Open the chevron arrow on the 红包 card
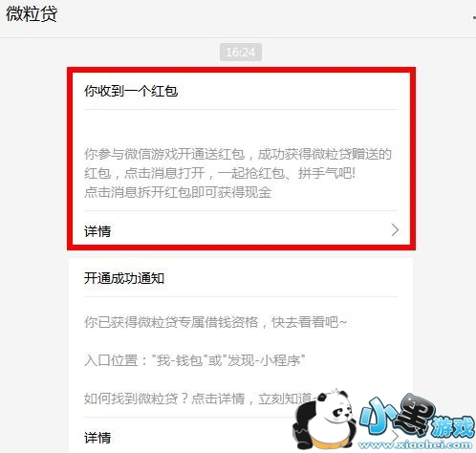The width and height of the screenshot is (476, 453). [395, 229]
